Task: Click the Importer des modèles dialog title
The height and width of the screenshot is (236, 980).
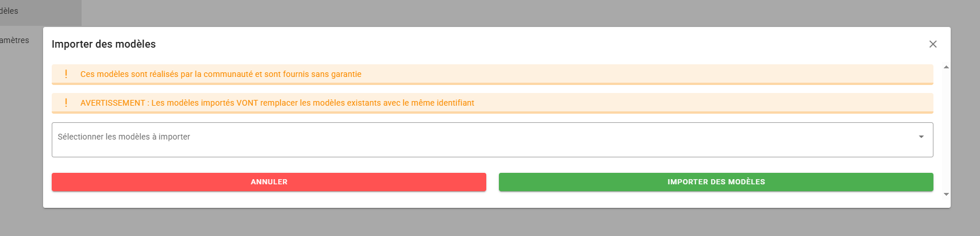Action: point(103,44)
